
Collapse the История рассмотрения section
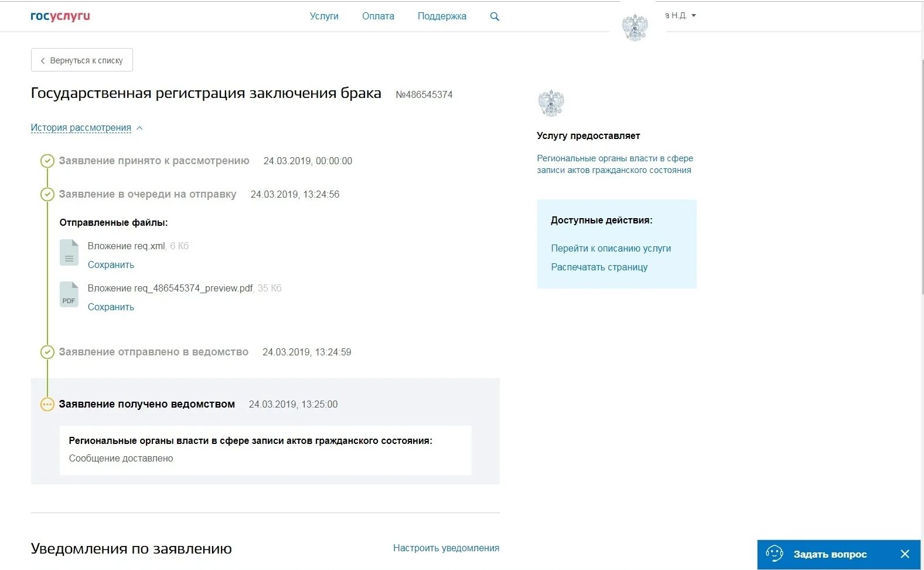coord(81,128)
